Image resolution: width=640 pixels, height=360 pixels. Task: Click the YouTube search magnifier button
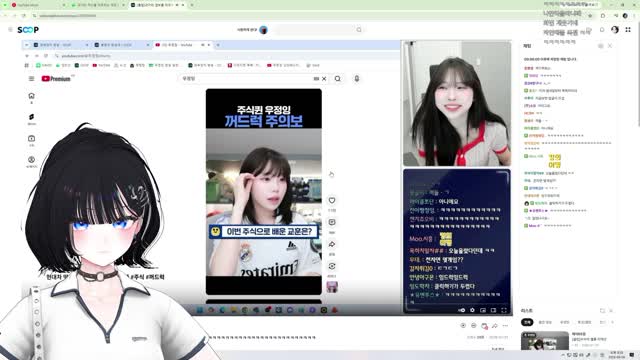pyautogui.click(x=338, y=78)
